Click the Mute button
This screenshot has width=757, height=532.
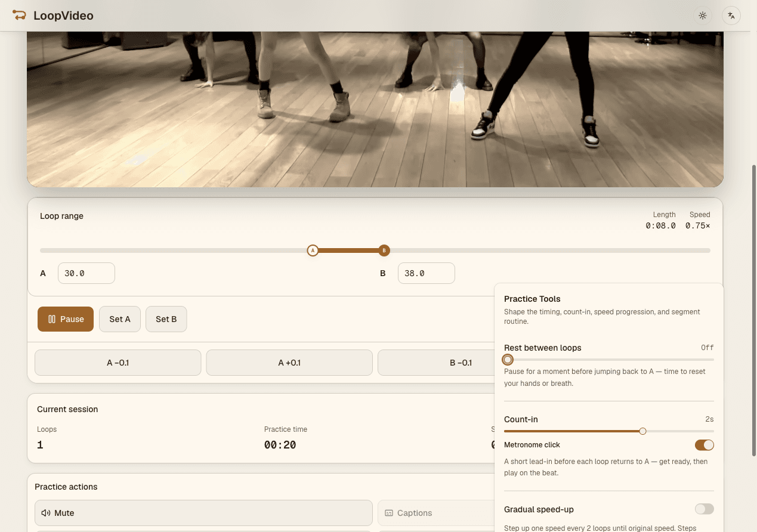[204, 513]
